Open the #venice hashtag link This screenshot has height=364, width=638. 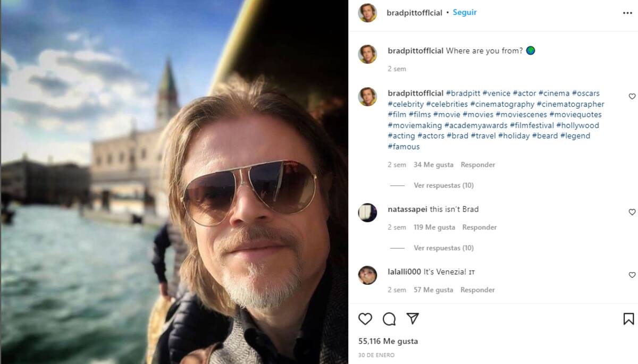(x=496, y=94)
